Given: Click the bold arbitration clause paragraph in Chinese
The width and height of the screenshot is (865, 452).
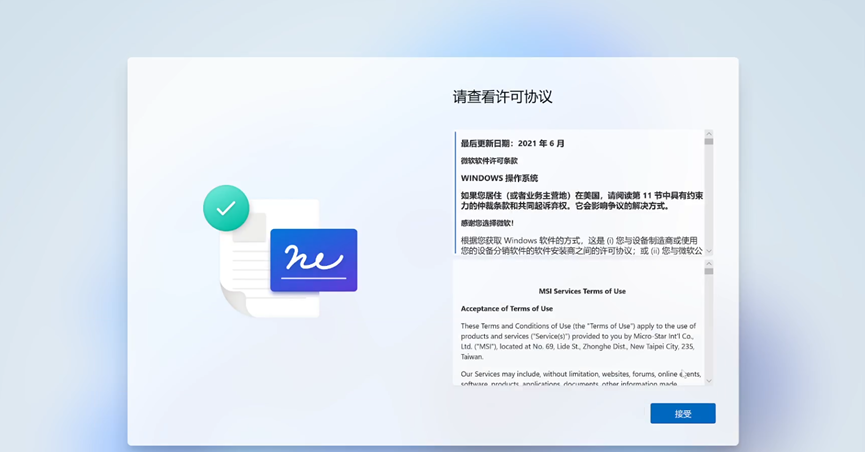Looking at the screenshot, I should click(x=581, y=201).
